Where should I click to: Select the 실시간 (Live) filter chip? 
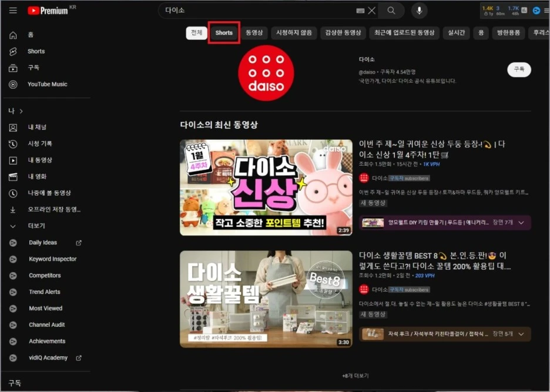coord(457,33)
